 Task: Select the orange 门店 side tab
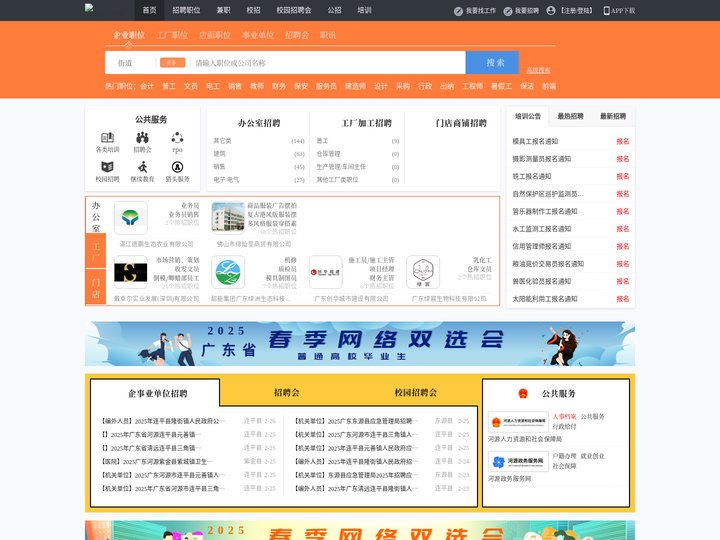tap(96, 287)
